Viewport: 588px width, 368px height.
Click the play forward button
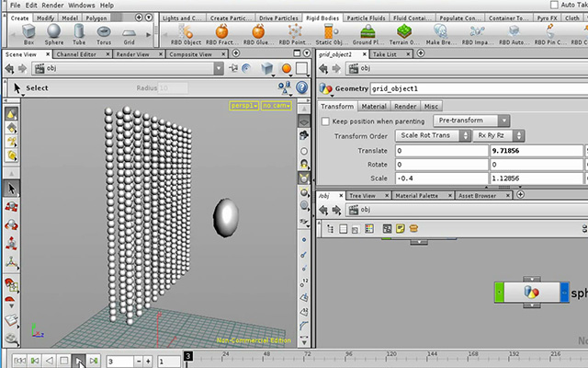[79, 361]
